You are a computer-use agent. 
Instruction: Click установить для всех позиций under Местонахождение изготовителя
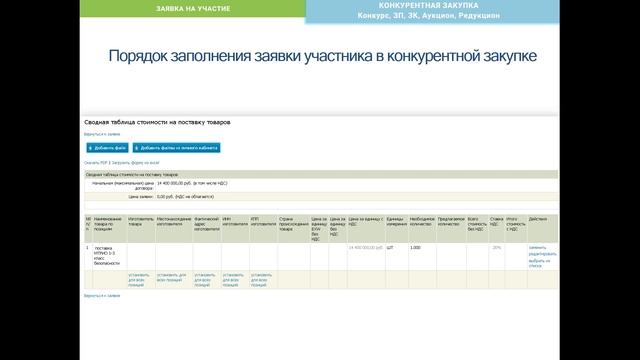pyautogui.click(x=171, y=278)
